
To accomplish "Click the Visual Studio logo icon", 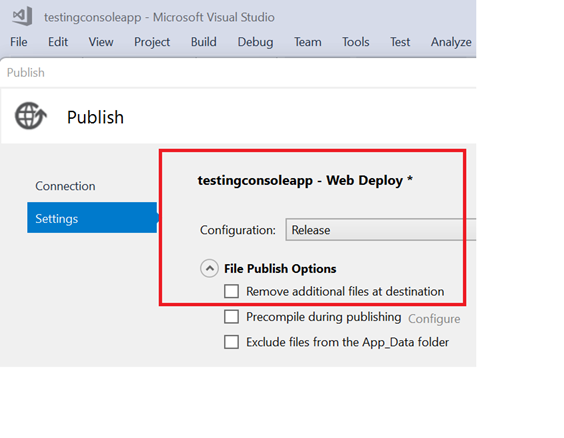I will 22,16.
